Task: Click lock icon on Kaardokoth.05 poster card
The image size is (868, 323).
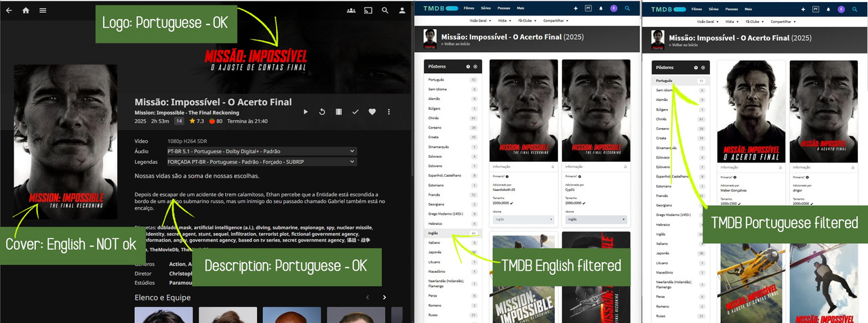Action: [553, 167]
